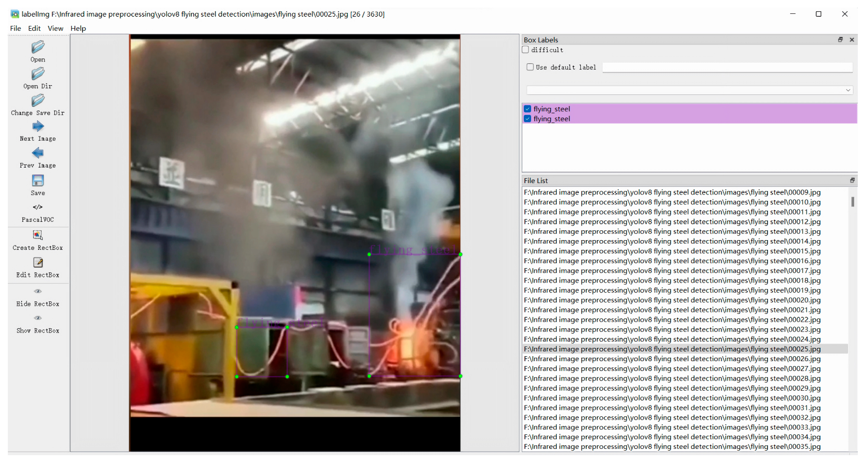Click the Change Save Dir icon
Image resolution: width=868 pixels, height=463 pixels.
[38, 101]
